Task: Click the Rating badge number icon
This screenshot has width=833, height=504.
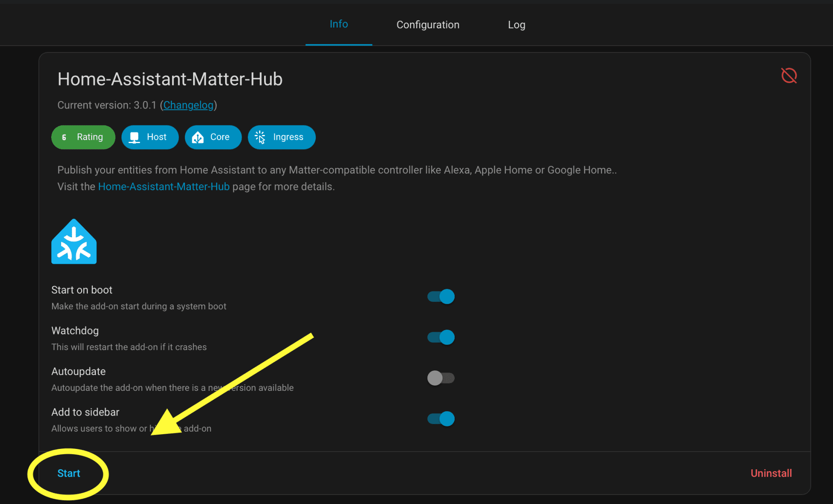Action: coord(64,137)
